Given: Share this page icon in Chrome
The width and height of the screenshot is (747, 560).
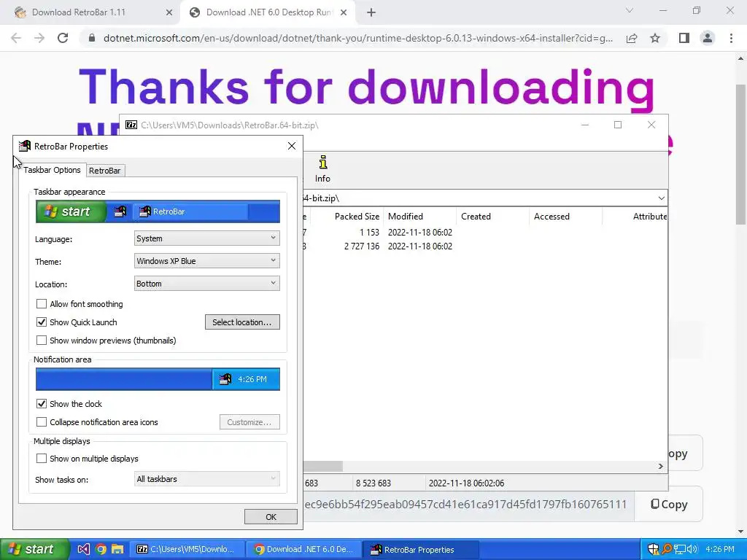Looking at the screenshot, I should point(632,38).
